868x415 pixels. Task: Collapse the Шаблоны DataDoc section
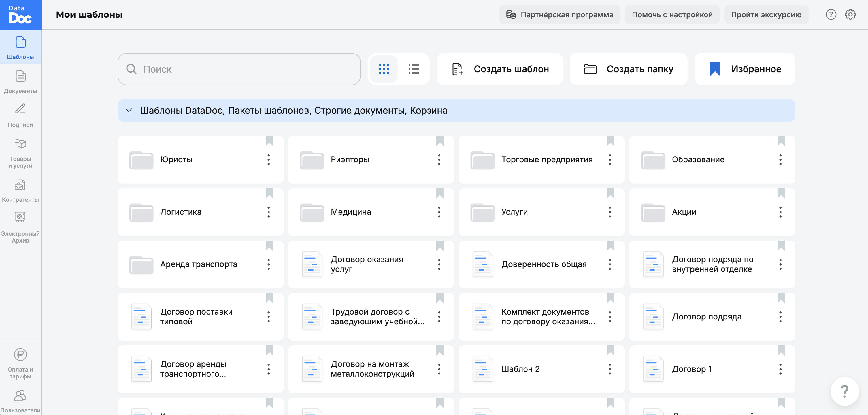(x=129, y=111)
